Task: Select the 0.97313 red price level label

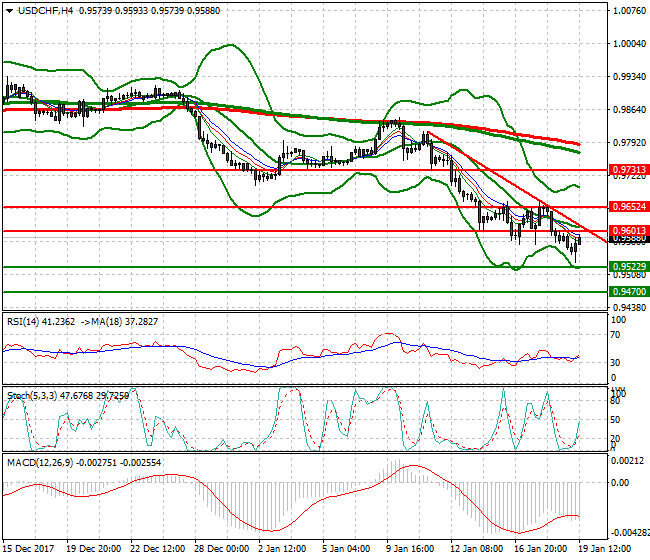Action: click(629, 170)
